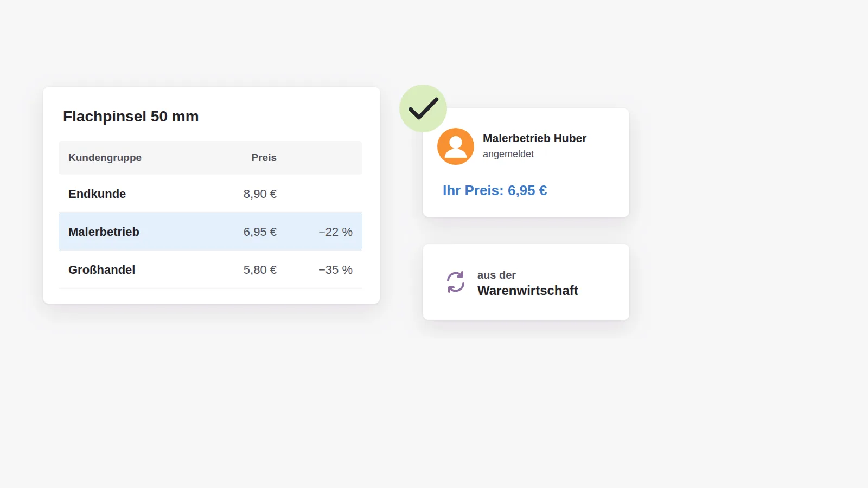Click the purple sync arrows icon
Screen dimensions: 868x488
(x=456, y=282)
